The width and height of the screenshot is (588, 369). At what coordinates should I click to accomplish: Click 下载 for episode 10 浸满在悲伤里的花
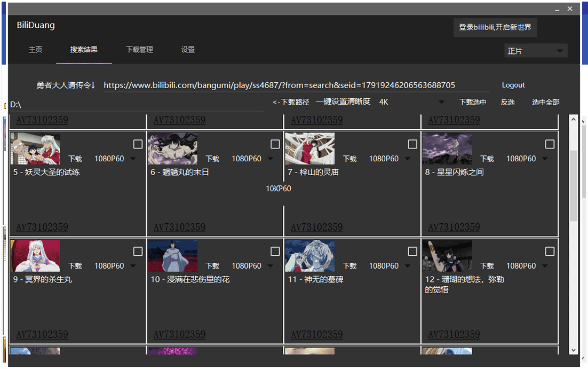(x=212, y=266)
